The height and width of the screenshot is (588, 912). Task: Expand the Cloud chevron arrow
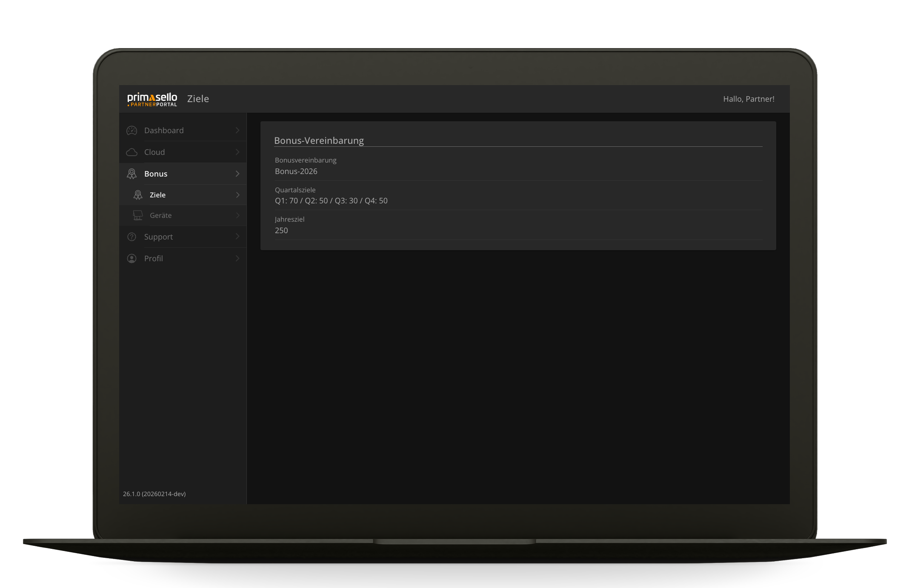point(237,152)
